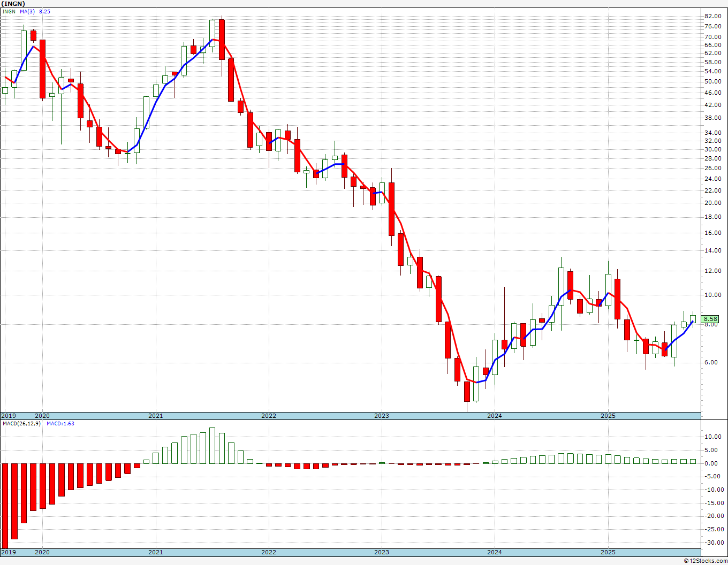728x565 pixels.
Task: Select the 22.00 price axis label
Action: click(x=712, y=190)
